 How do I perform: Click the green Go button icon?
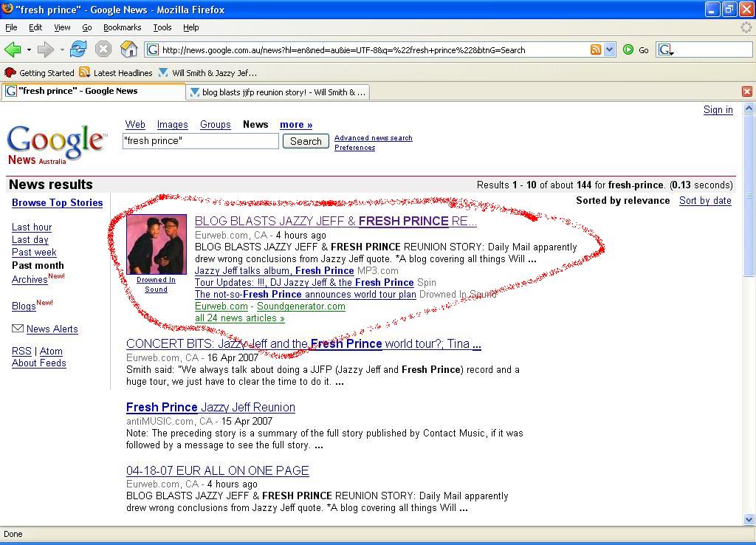tap(628, 49)
